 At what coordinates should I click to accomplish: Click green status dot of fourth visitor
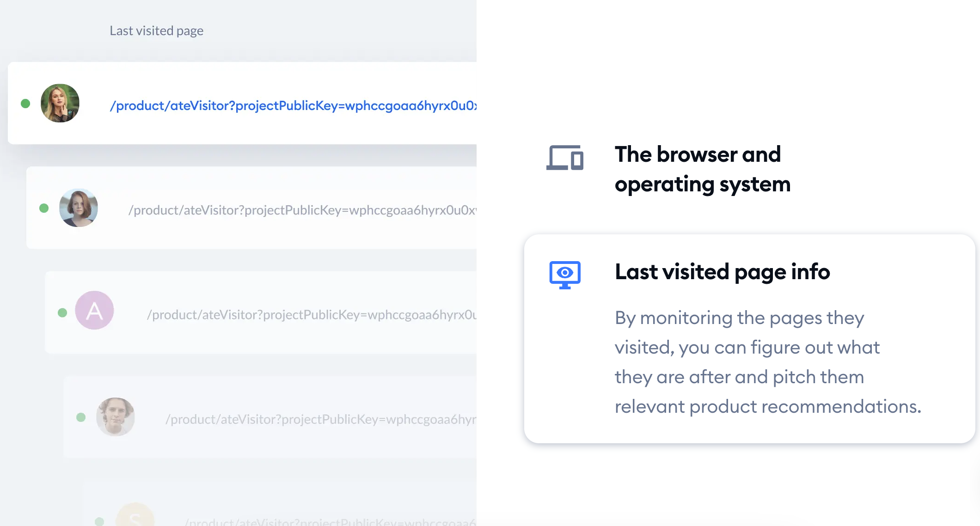(81, 417)
